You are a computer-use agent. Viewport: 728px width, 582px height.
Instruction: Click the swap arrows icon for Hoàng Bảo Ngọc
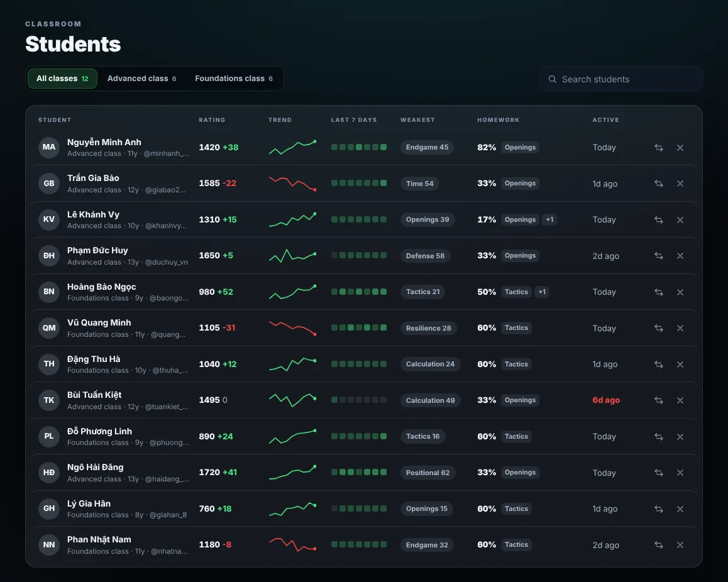658,292
